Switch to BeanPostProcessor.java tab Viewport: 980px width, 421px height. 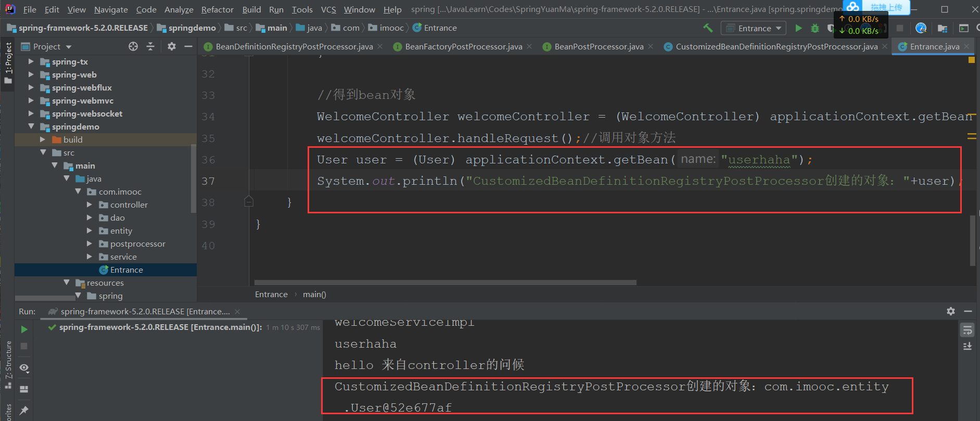pos(599,47)
